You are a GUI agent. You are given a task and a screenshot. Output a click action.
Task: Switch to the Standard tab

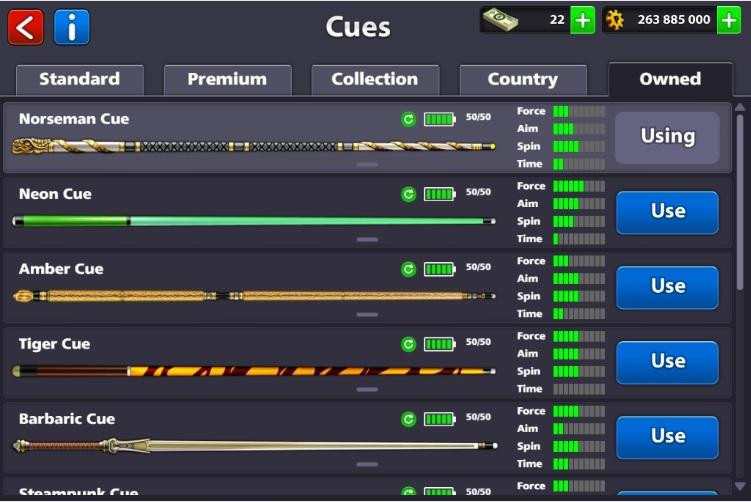coord(80,80)
